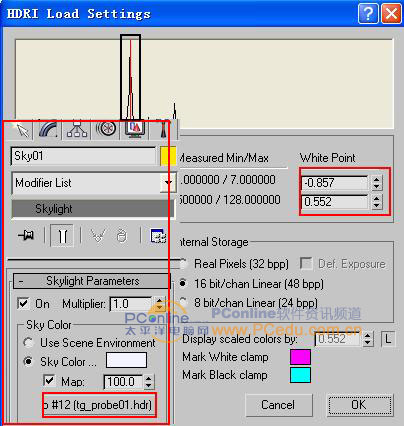The image size is (404, 426).
Task: Click the HDRI histogram preview area
Action: [x=204, y=83]
